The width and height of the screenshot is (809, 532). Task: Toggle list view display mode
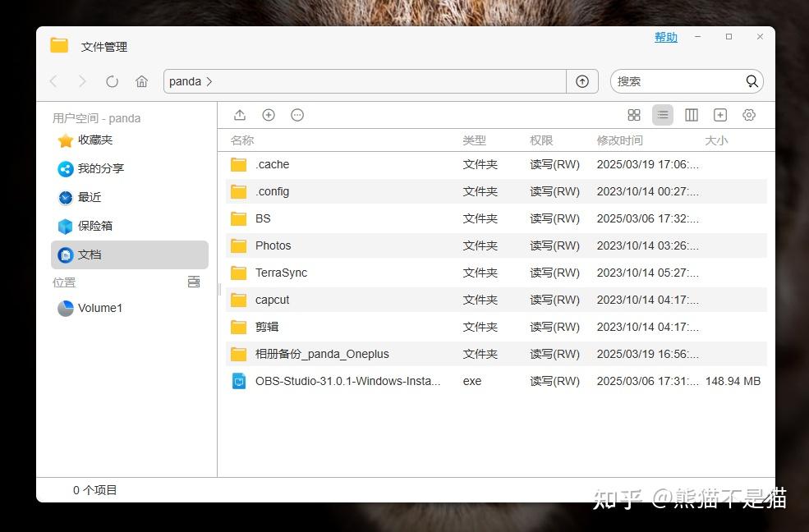(x=662, y=115)
